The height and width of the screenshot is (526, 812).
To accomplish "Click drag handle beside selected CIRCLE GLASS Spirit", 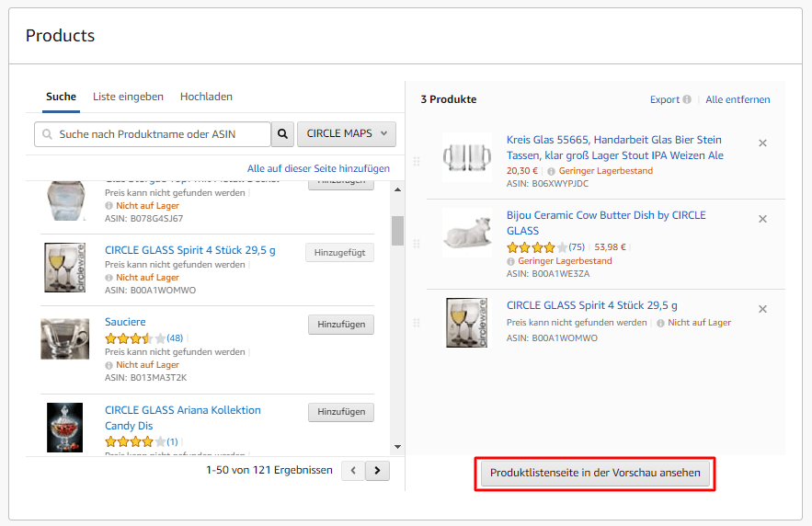I will point(417,323).
